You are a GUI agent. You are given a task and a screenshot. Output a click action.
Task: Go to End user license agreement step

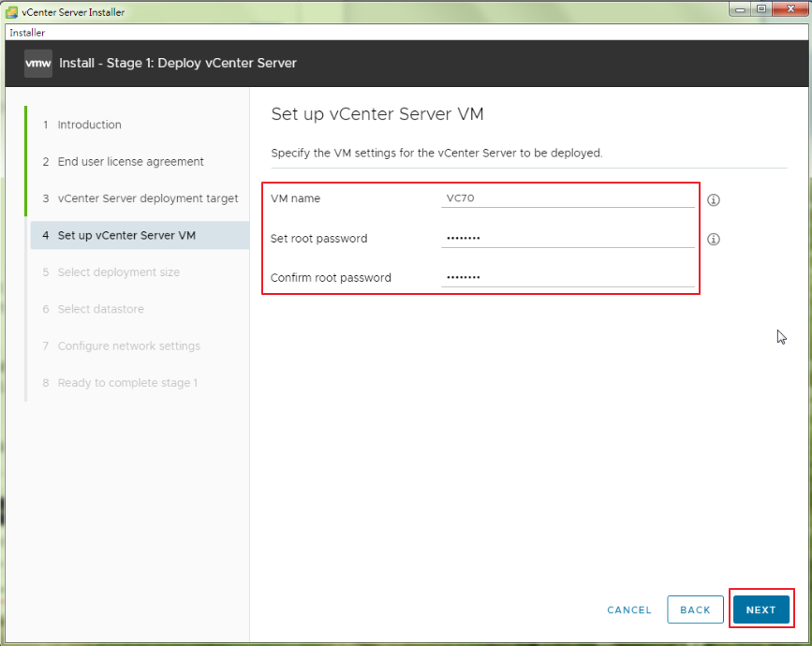click(x=124, y=161)
